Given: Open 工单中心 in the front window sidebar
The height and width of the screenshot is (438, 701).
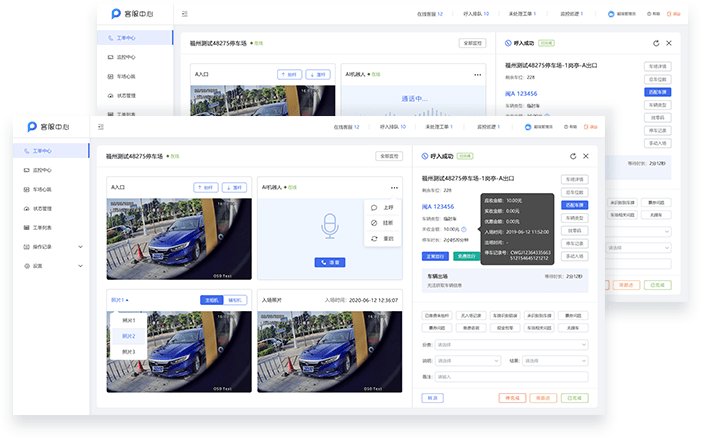Looking at the screenshot, I should [x=51, y=151].
